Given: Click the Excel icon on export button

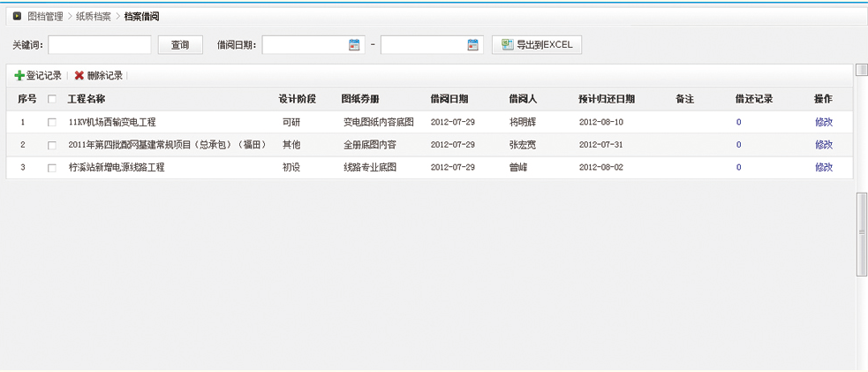Looking at the screenshot, I should tap(507, 45).
